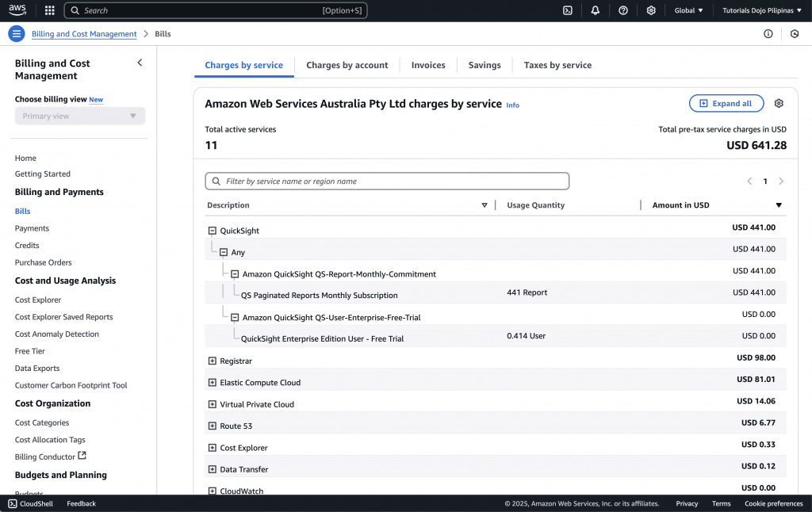Viewport: 812px width, 512px height.
Task: Switch to the Charges by account tab
Action: click(347, 65)
